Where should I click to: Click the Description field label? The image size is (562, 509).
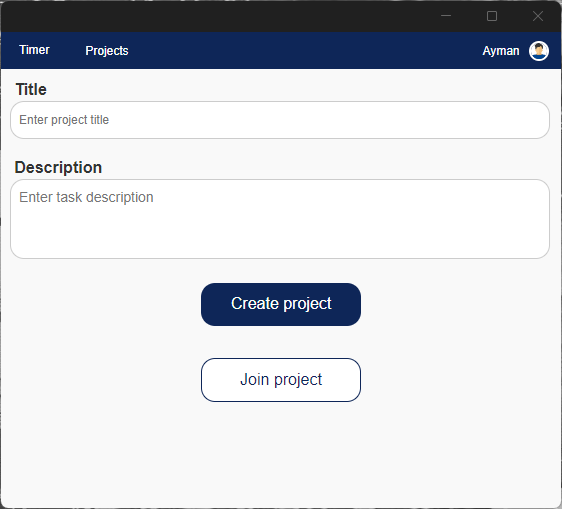58,167
